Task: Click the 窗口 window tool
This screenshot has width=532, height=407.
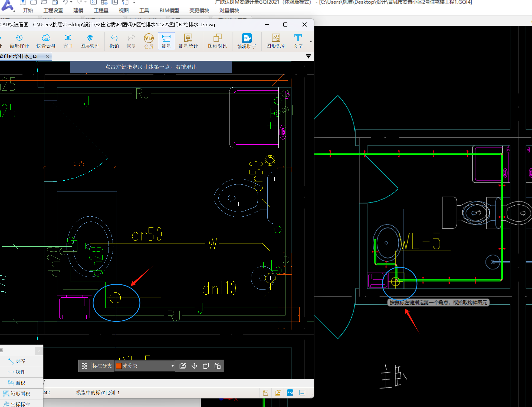Action: 68,41
